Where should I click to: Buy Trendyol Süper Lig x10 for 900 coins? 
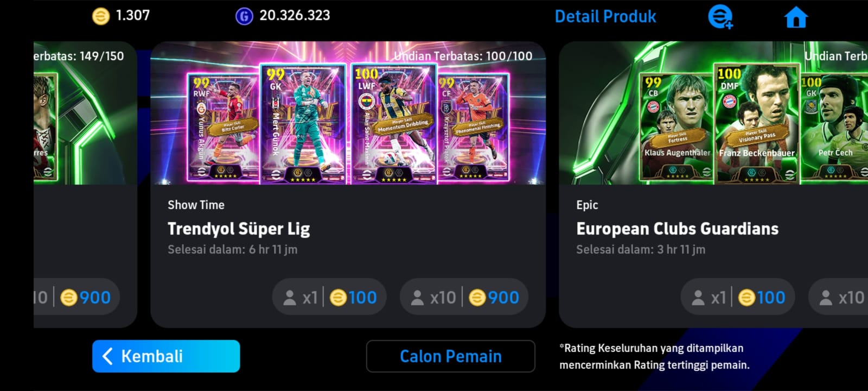(x=464, y=297)
